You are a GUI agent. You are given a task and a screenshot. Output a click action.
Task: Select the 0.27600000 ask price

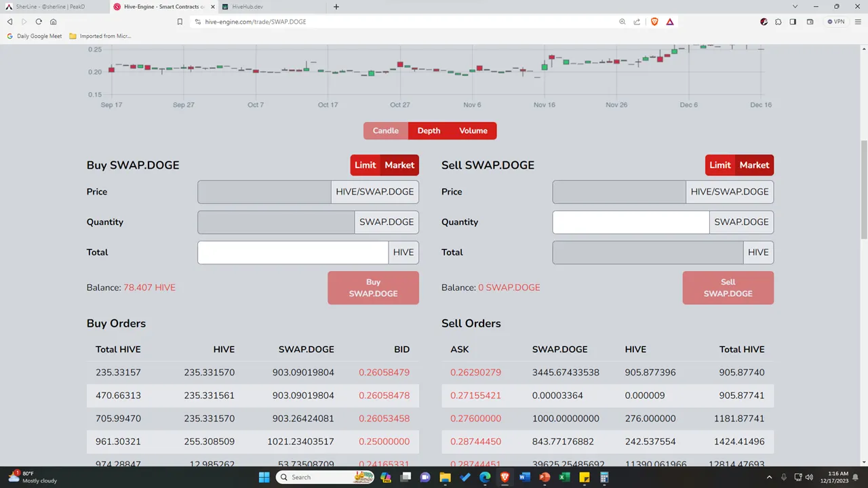[x=476, y=418]
